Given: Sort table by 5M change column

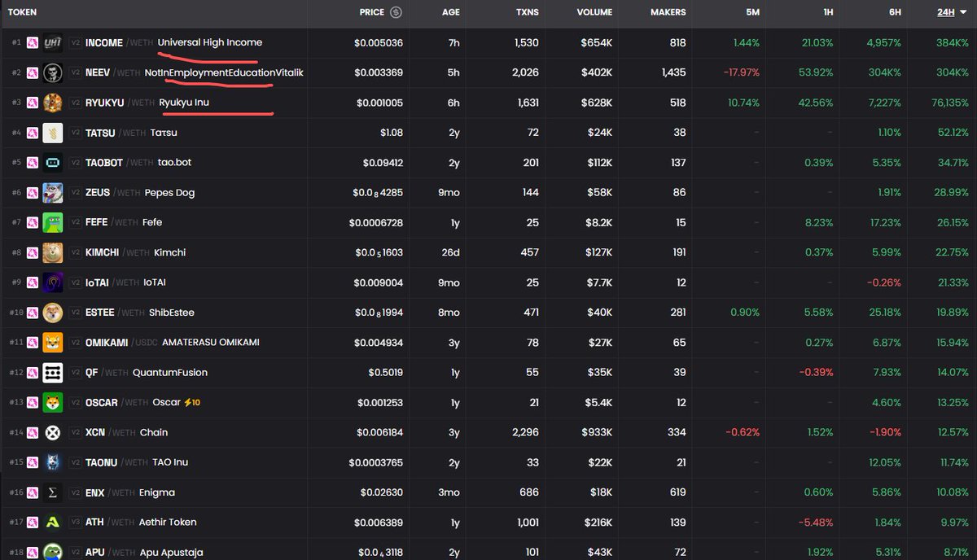Looking at the screenshot, I should (x=752, y=12).
